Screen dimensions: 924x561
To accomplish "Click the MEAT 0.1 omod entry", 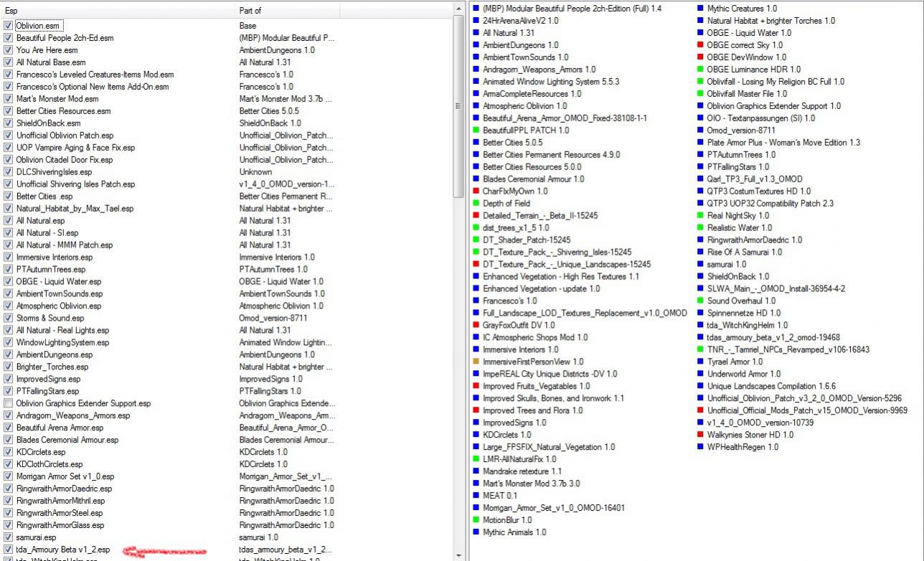I will pos(500,496).
